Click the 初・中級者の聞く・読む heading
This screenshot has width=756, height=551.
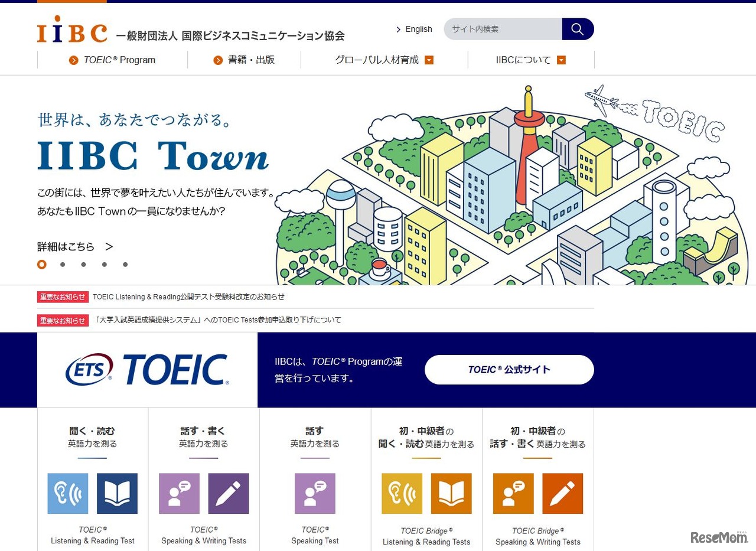pos(426,437)
